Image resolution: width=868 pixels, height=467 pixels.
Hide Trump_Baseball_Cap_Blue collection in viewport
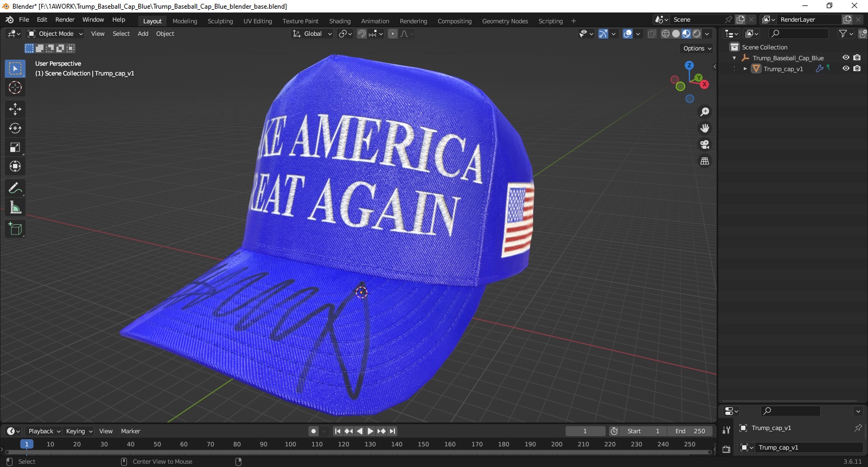coord(846,58)
